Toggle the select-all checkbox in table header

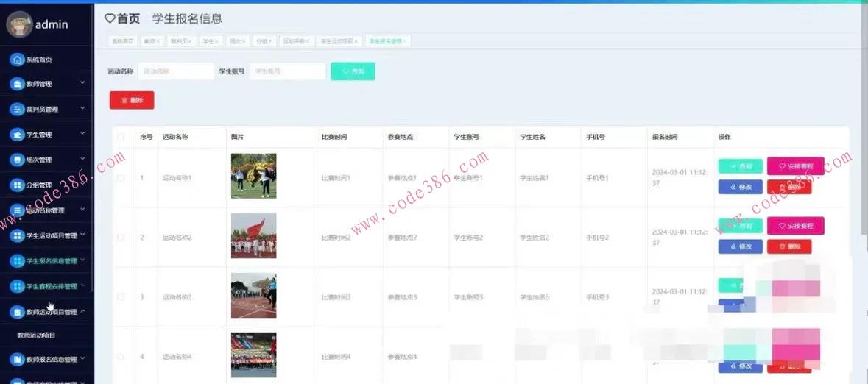pos(121,137)
